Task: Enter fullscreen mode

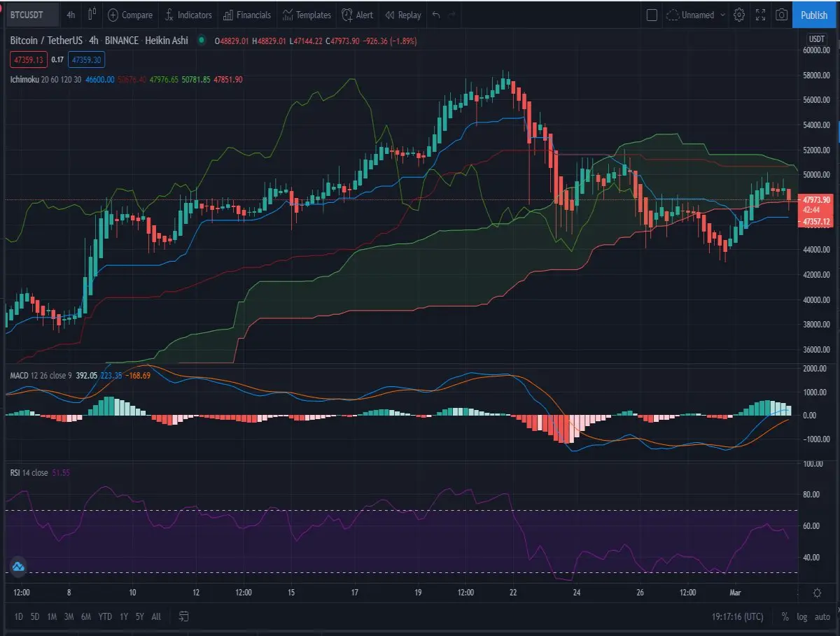Action: (x=761, y=15)
